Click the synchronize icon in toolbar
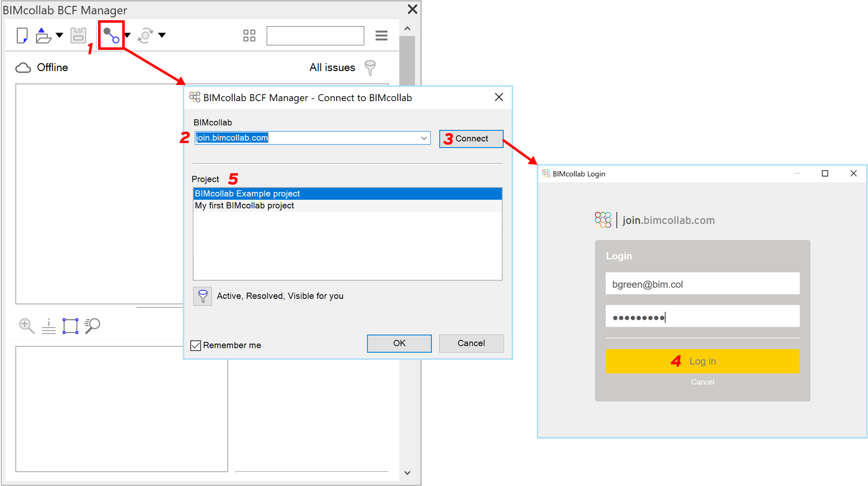 coord(145,36)
